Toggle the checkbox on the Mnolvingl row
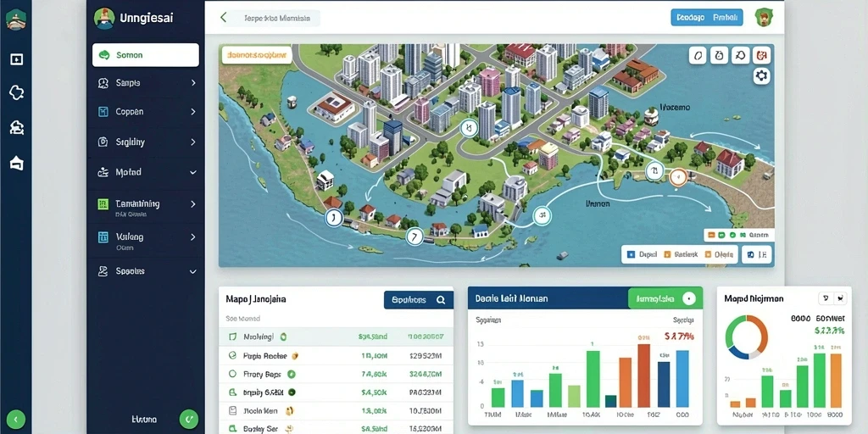The width and height of the screenshot is (868, 434). [232, 337]
